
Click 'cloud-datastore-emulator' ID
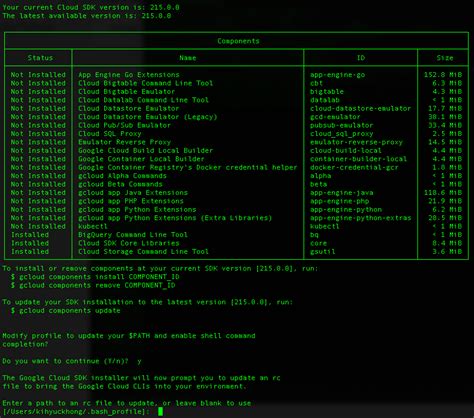tap(360, 108)
